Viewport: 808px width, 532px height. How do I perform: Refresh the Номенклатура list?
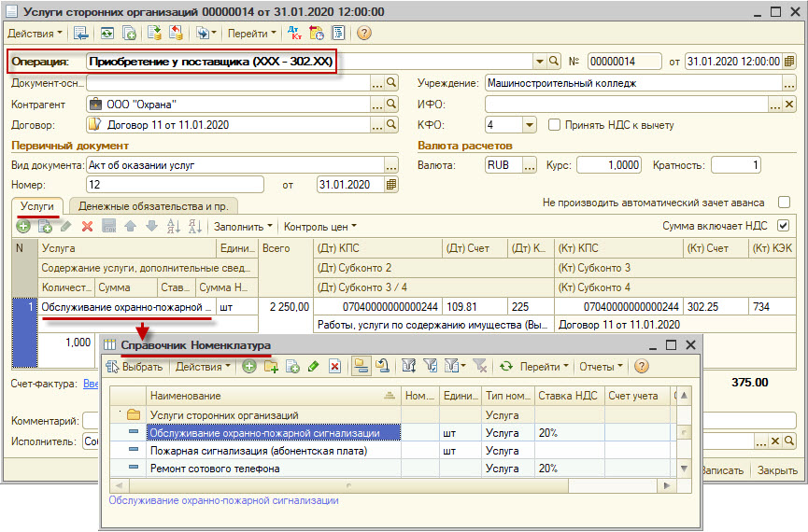[506, 367]
